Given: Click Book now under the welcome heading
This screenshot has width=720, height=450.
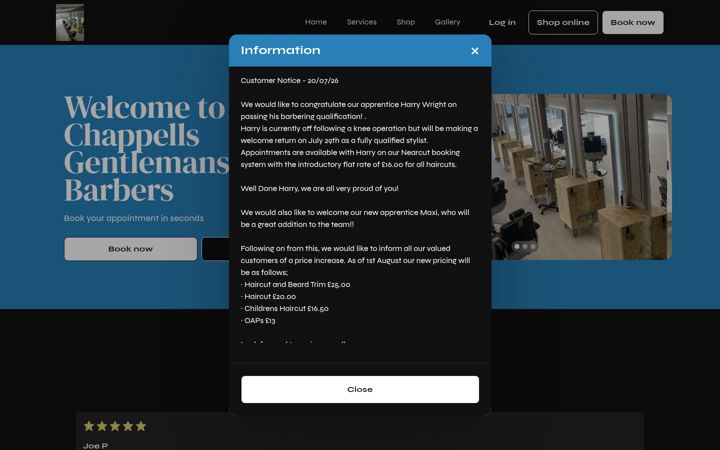Looking at the screenshot, I should [130, 249].
